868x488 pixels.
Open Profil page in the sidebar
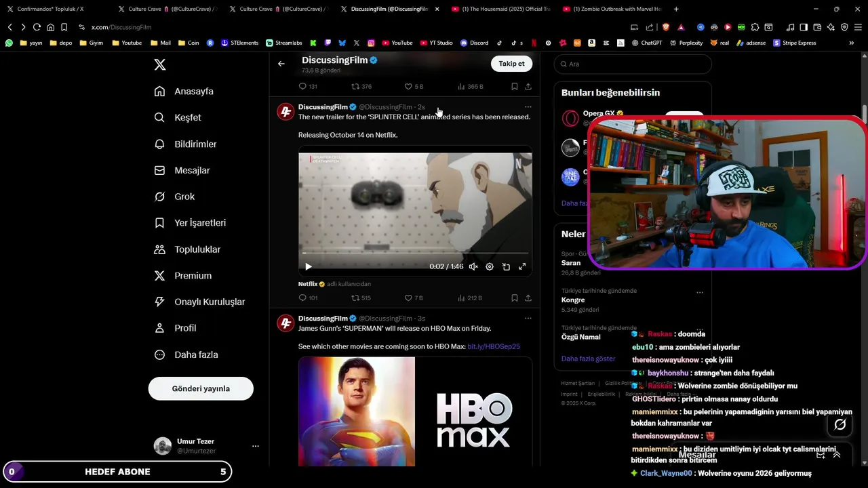pyautogui.click(x=175, y=328)
